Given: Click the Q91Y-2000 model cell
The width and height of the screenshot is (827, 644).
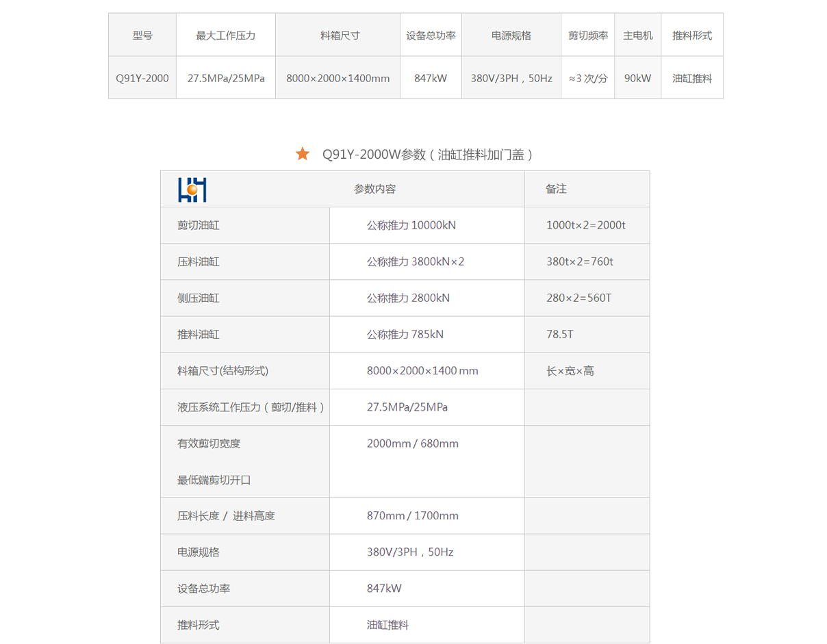Looking at the screenshot, I should point(142,78).
